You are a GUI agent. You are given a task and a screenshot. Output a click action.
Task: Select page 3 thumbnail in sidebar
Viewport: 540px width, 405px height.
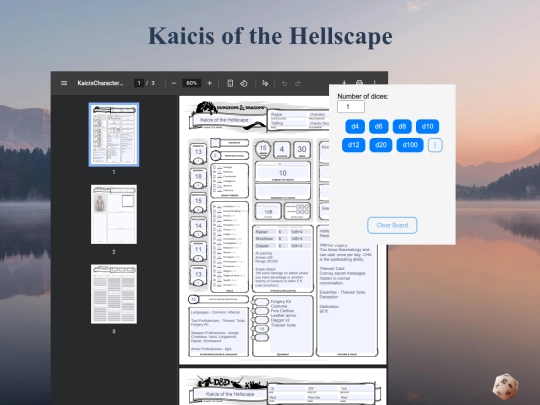(x=114, y=294)
